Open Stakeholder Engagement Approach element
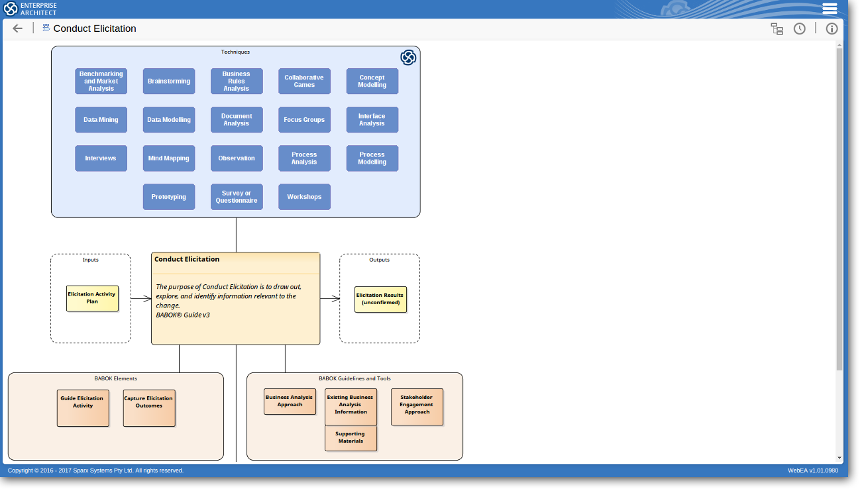 tap(417, 406)
